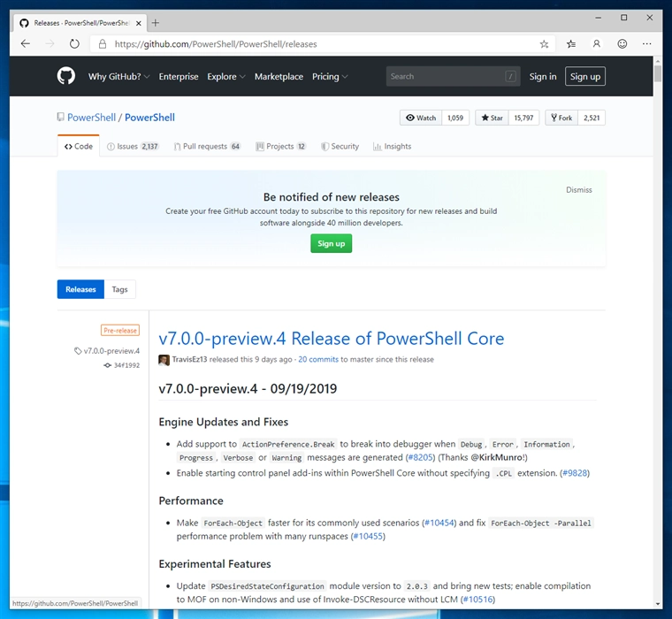672x619 pixels.
Task: Click TravisEz13 avatar thumbnail
Action: pyautogui.click(x=164, y=360)
